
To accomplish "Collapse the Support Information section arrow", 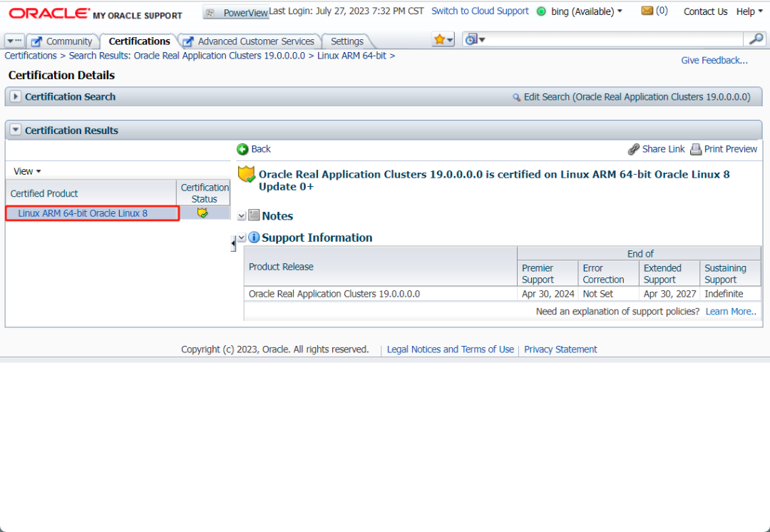I will point(241,237).
